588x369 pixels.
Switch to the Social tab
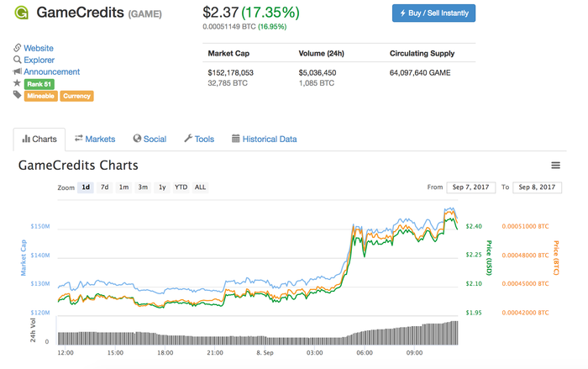tap(150, 140)
